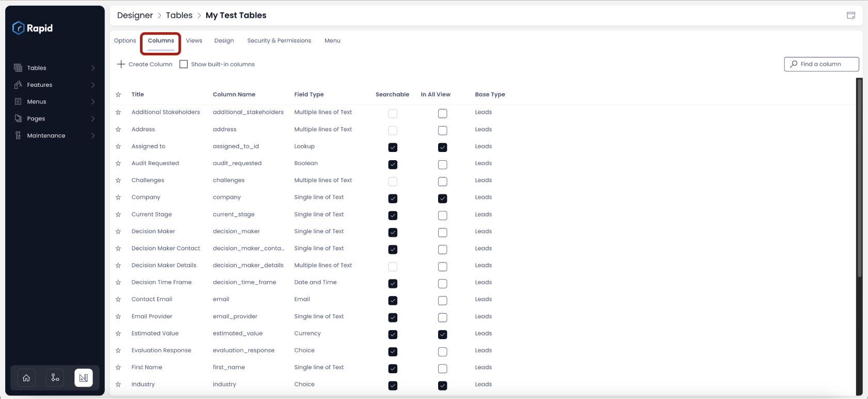Image resolution: width=868 pixels, height=399 pixels.
Task: Click the Find a column search field
Action: (822, 64)
